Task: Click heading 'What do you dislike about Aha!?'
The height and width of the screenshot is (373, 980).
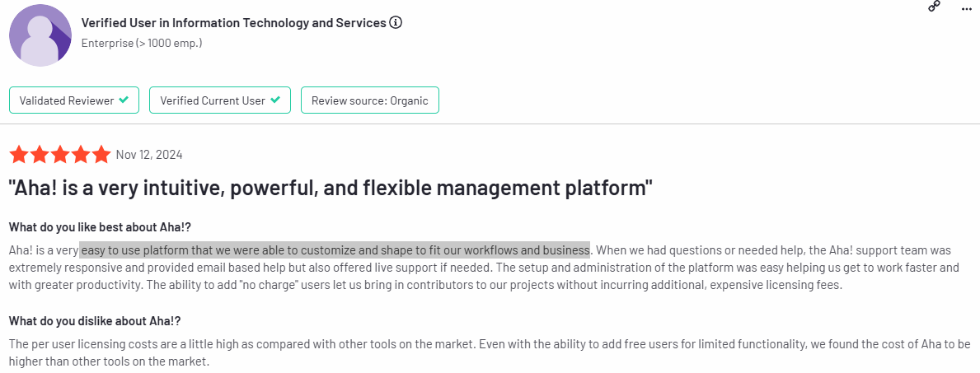Action: pyautogui.click(x=95, y=321)
